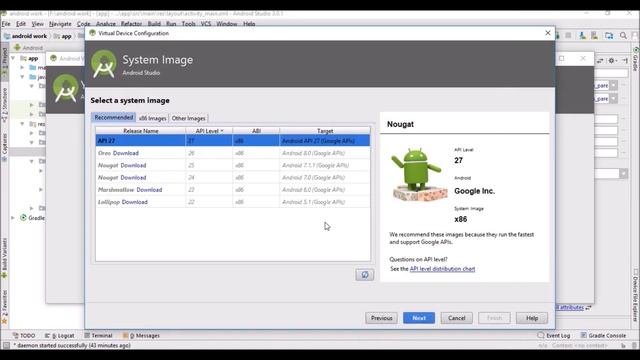Click the Target column header

click(x=325, y=131)
